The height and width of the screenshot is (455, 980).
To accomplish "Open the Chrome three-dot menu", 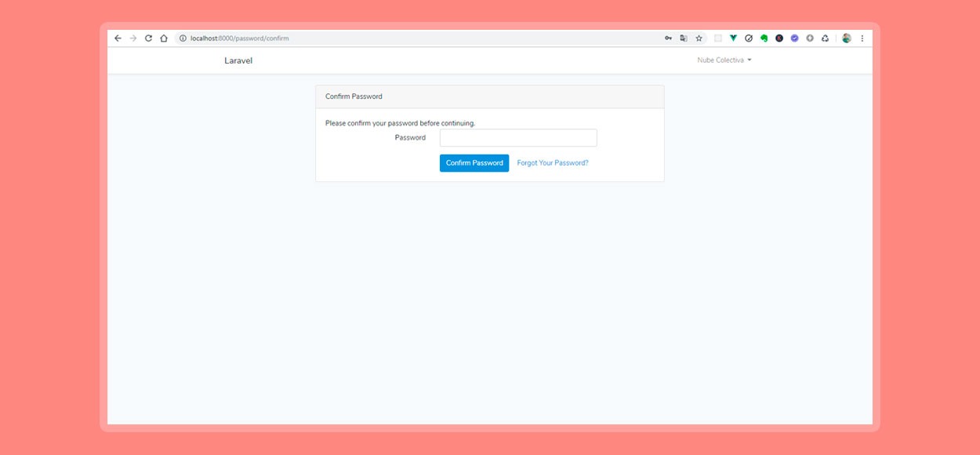I will point(862,38).
